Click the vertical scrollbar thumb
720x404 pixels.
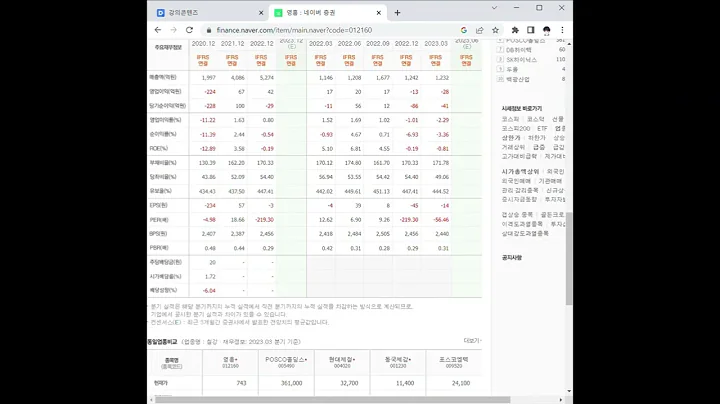(x=569, y=258)
